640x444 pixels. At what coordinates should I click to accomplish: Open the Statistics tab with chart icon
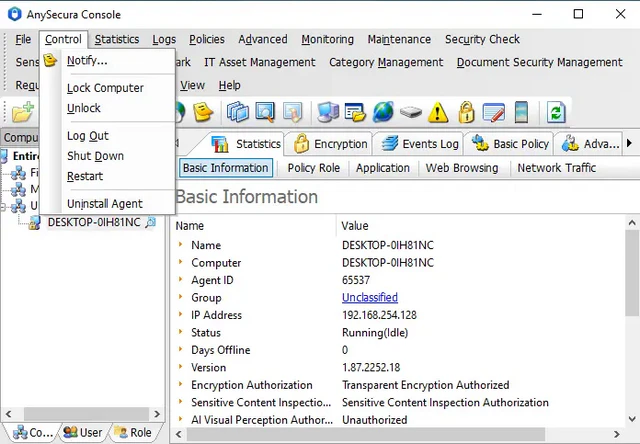[x=246, y=144]
